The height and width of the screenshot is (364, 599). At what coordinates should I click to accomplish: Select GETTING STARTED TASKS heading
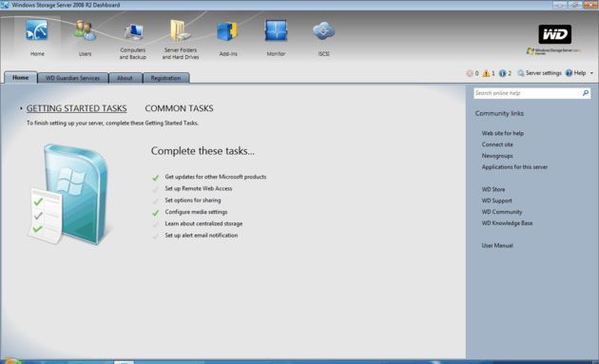tap(76, 108)
